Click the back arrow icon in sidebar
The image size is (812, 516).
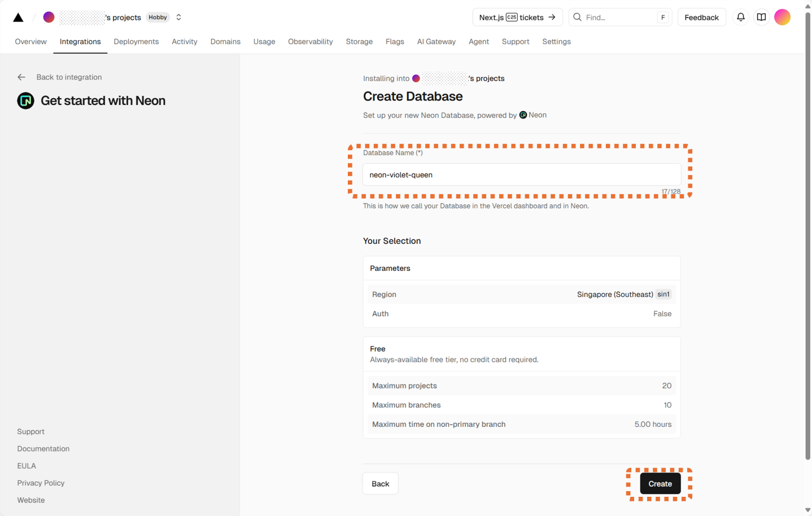click(21, 77)
